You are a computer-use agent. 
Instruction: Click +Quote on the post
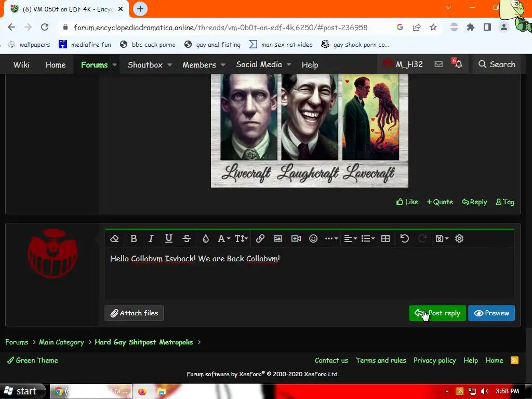pos(440,202)
